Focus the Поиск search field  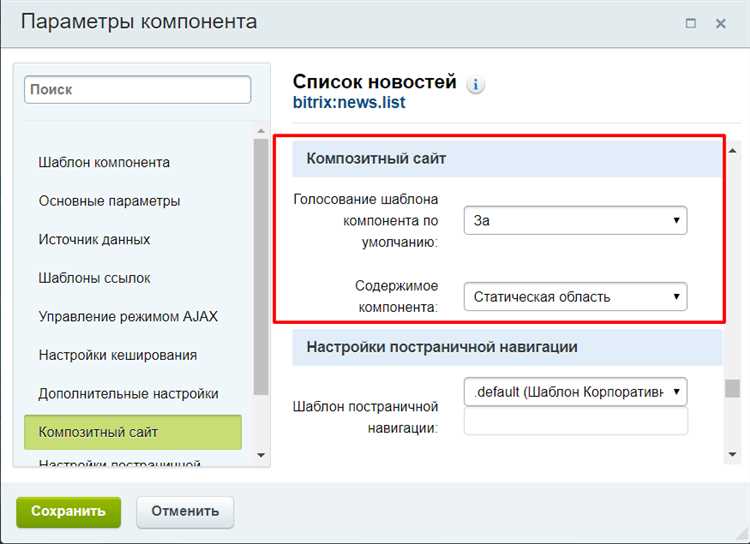click(x=137, y=89)
